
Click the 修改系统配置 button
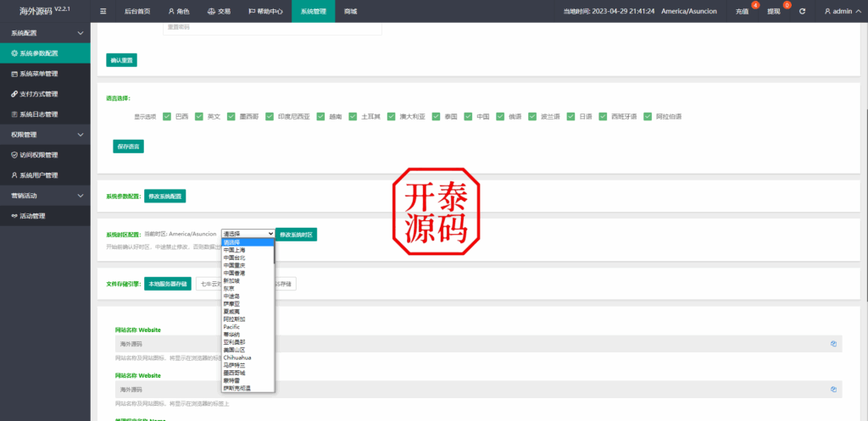[165, 196]
